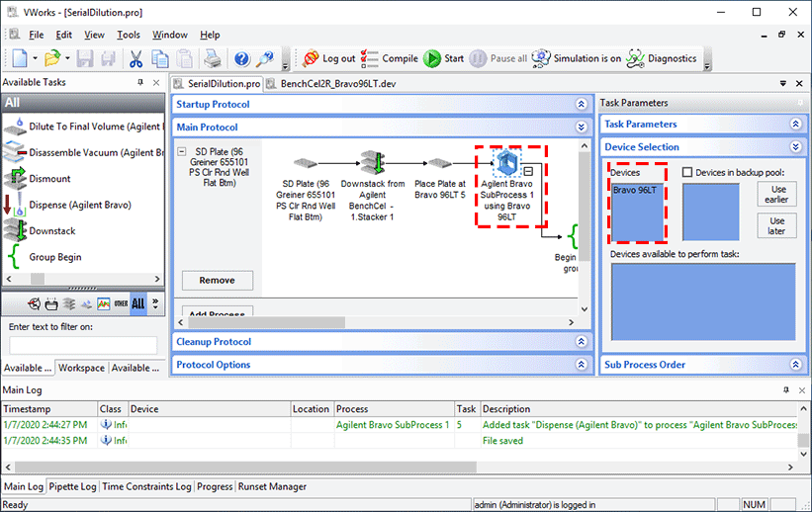
Task: Filter tasks by liquid handling category icon
Action: tap(86, 303)
